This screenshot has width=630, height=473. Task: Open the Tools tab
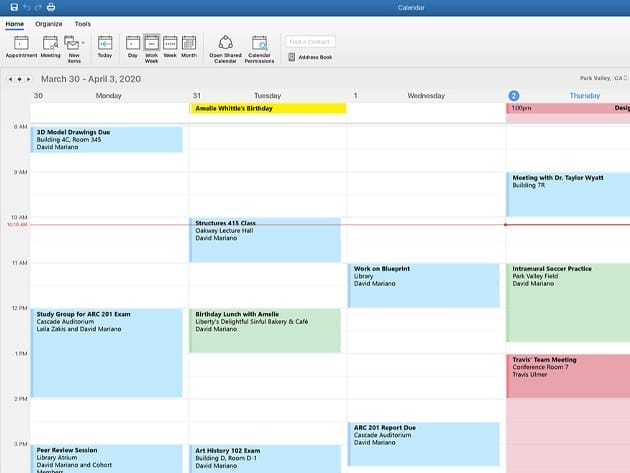tap(82, 23)
